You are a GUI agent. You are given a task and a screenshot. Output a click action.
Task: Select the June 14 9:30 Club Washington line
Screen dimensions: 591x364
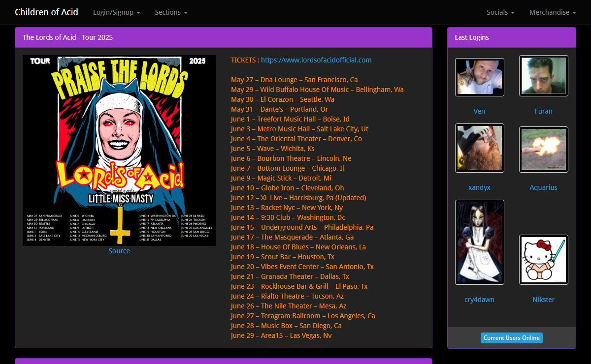pyautogui.click(x=288, y=217)
